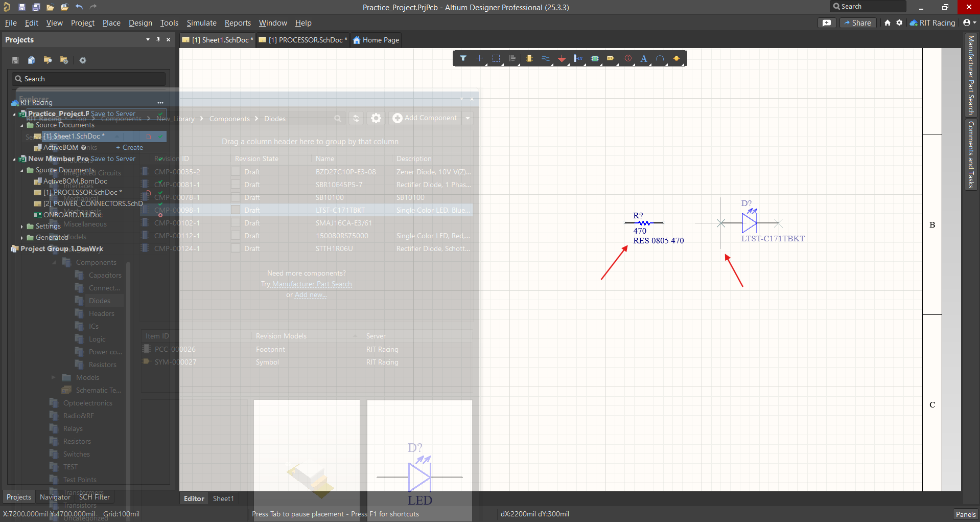Pick the dashed rectangle selection tool
The width and height of the screenshot is (980, 522).
(496, 58)
